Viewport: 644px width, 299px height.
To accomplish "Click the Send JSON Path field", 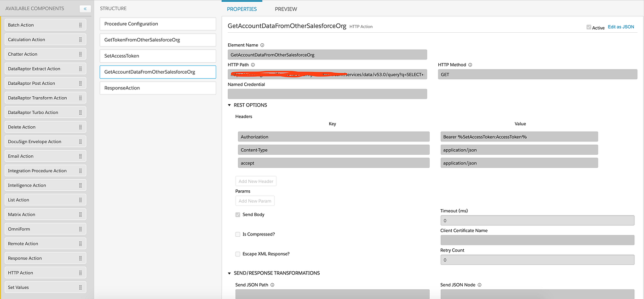I will 332,294.
